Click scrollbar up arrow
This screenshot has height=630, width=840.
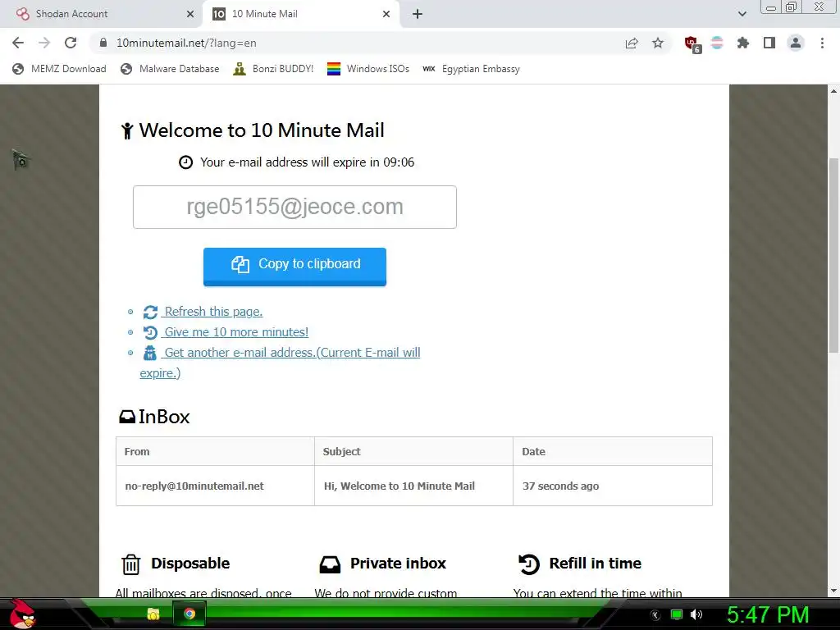[x=833, y=91]
